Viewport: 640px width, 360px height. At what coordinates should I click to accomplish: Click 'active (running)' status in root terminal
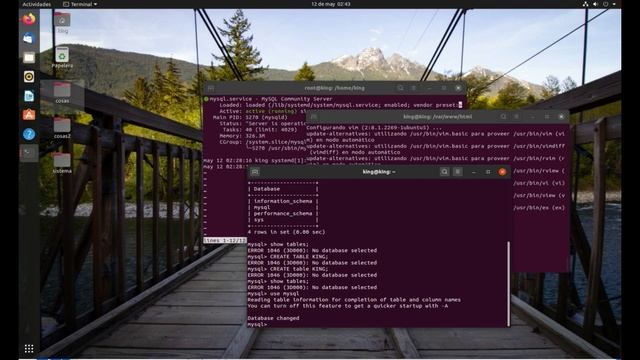(270, 111)
